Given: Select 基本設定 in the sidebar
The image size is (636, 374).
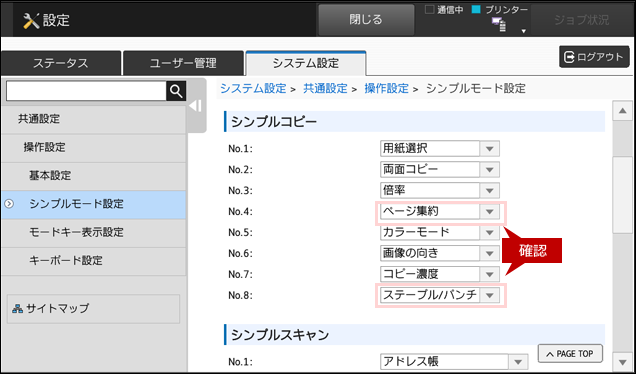Looking at the screenshot, I should (94, 176).
